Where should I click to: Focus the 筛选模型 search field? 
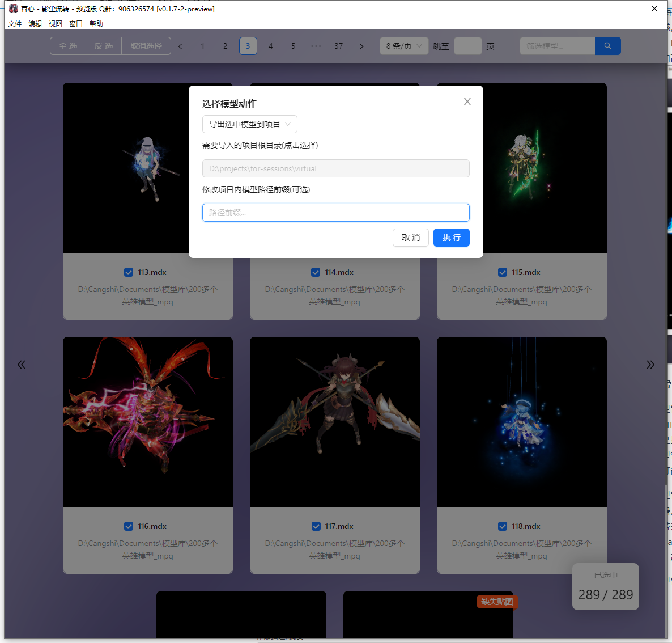557,46
